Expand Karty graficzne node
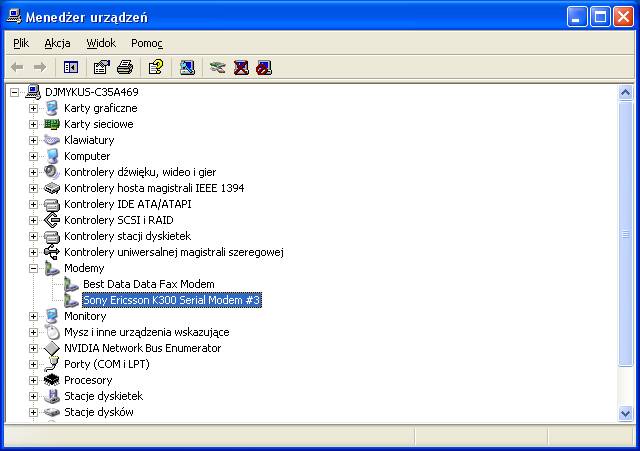640x451 pixels. [x=33, y=108]
